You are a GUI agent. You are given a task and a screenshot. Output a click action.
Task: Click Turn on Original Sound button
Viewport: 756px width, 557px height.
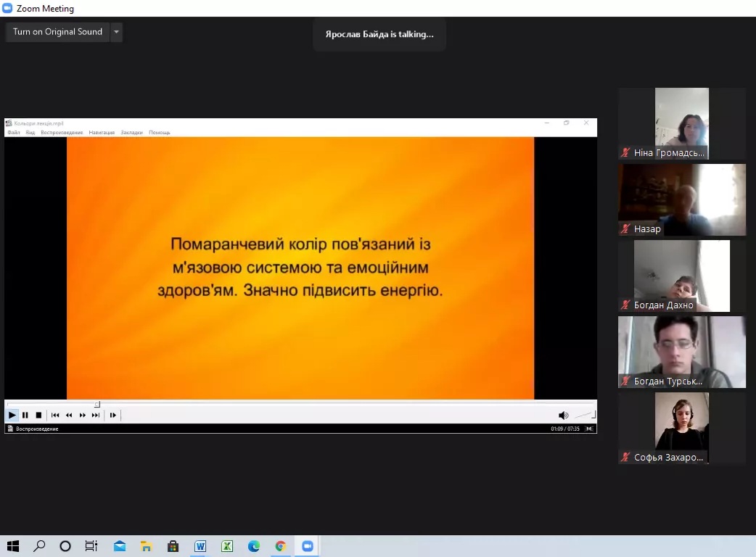click(x=57, y=32)
